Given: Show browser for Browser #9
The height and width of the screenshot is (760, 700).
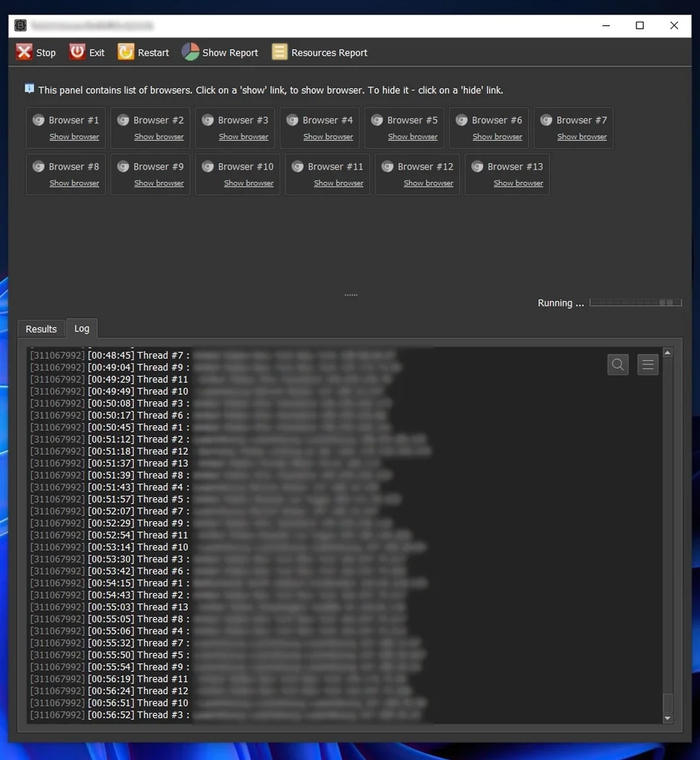Looking at the screenshot, I should [159, 183].
